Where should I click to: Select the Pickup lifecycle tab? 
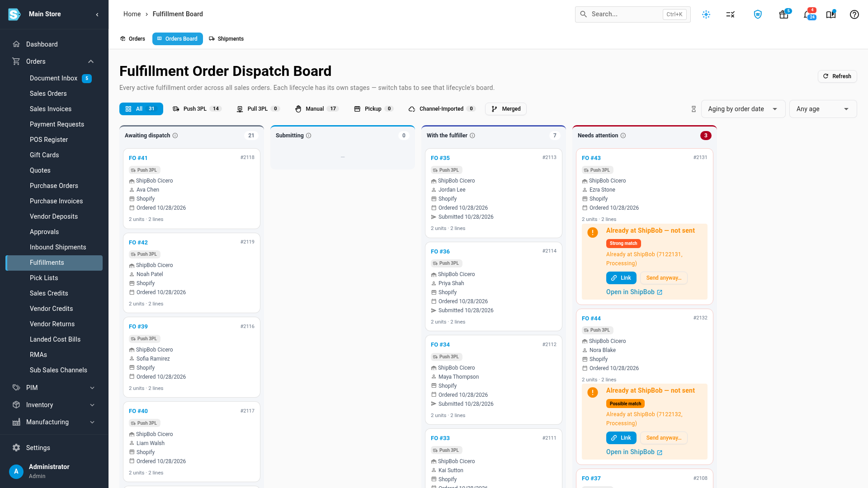[373, 109]
